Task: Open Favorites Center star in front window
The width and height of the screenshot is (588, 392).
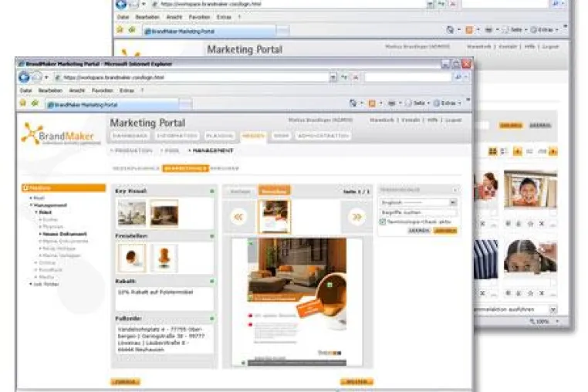Action: point(23,103)
